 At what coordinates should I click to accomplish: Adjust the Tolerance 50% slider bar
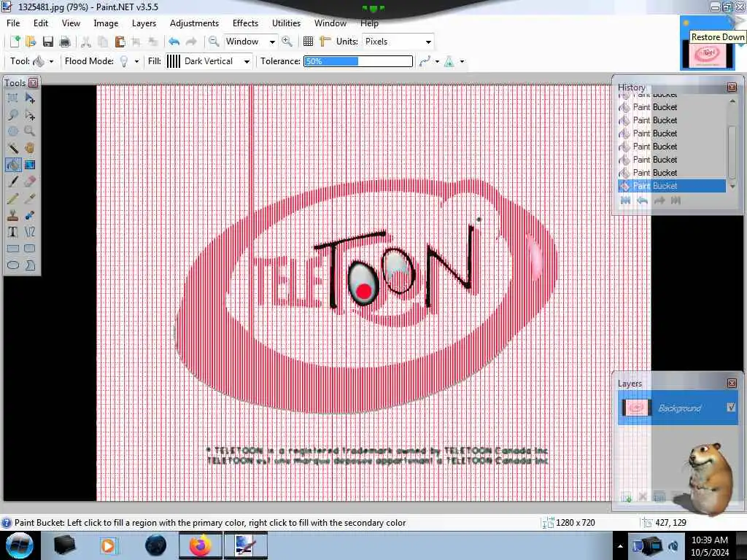(x=358, y=61)
